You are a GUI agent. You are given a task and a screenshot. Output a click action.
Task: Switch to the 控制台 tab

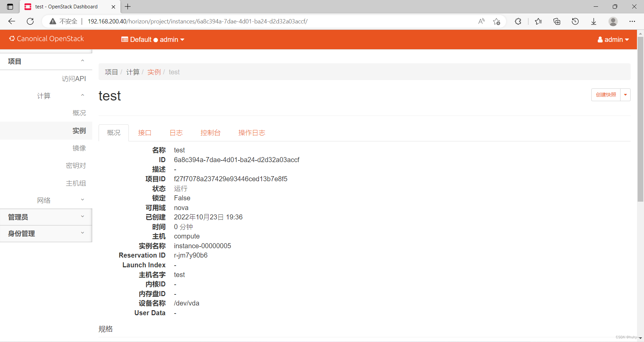click(x=210, y=133)
